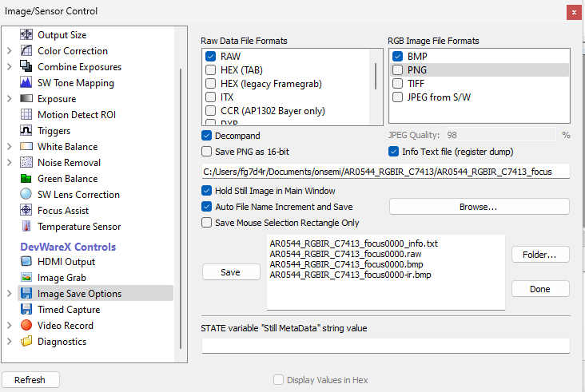Select the Timed Capture save icon

click(x=26, y=310)
